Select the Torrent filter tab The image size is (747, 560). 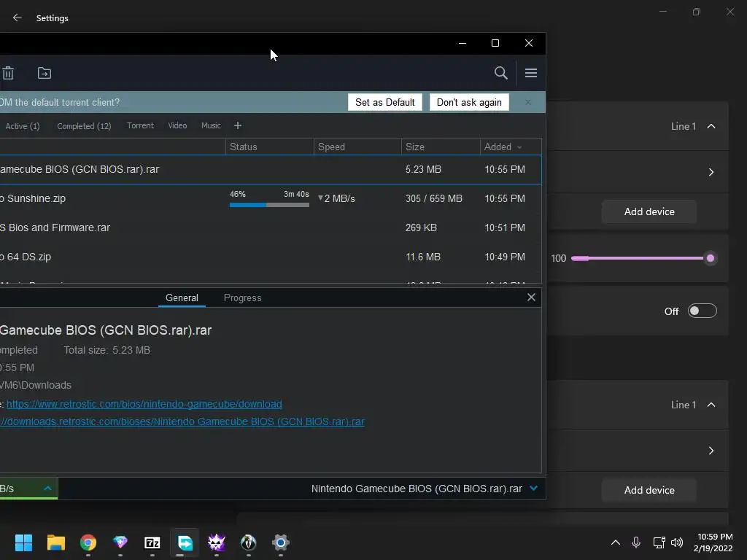(x=140, y=125)
